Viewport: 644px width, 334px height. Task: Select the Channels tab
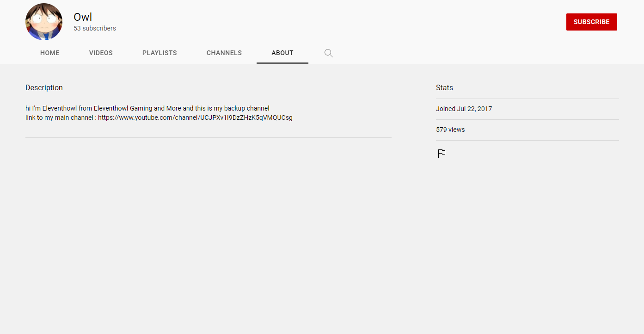(x=224, y=53)
